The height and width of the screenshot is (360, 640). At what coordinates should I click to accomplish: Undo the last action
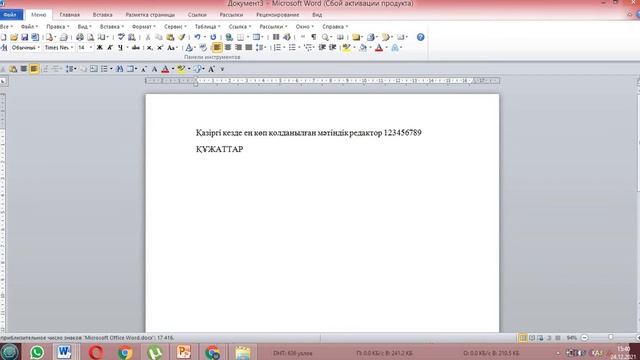(x=198, y=37)
